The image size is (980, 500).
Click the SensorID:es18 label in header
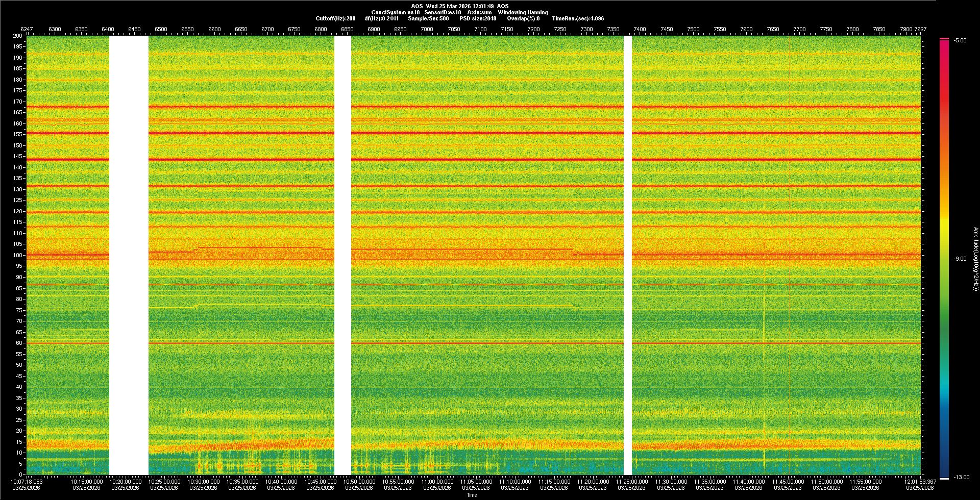[x=443, y=12]
